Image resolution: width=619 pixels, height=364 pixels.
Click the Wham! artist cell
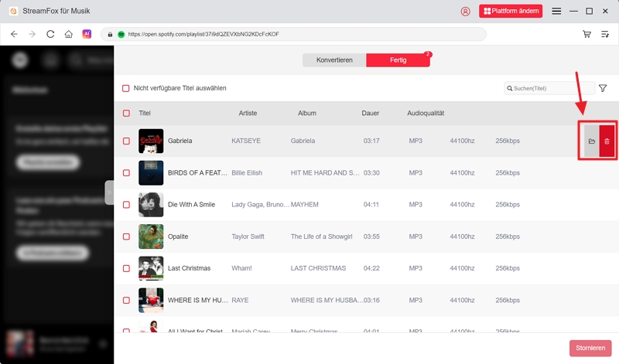[241, 268]
